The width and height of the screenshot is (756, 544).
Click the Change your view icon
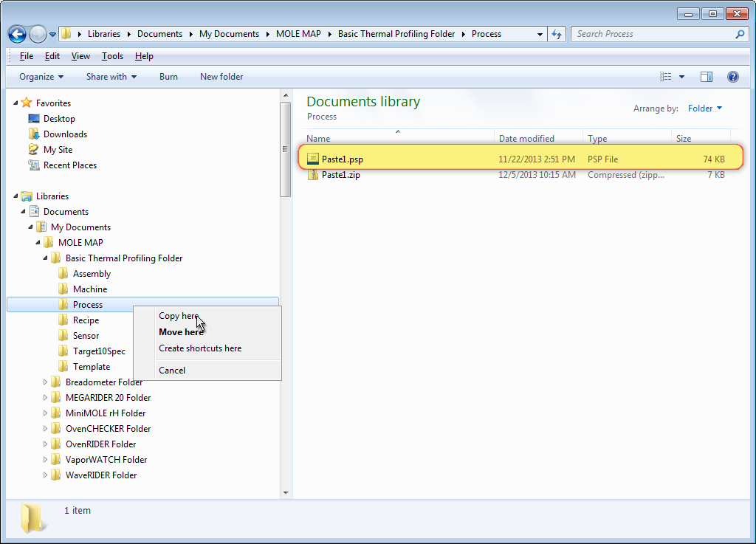click(665, 77)
